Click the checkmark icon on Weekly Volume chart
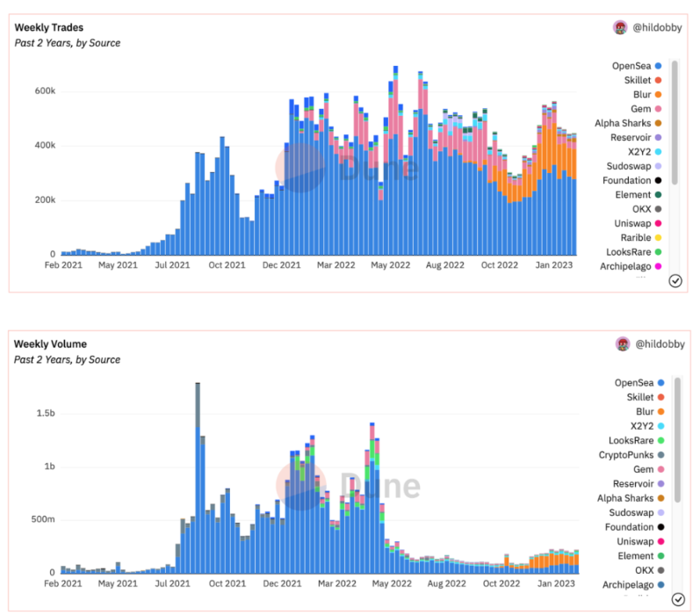Image resolution: width=700 pixels, height=615 pixels. click(x=678, y=599)
